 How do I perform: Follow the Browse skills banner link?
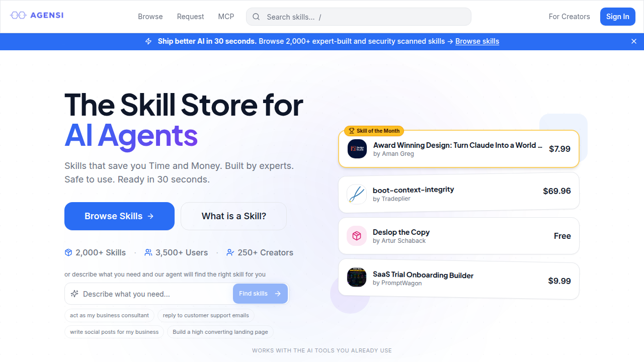coord(477,41)
